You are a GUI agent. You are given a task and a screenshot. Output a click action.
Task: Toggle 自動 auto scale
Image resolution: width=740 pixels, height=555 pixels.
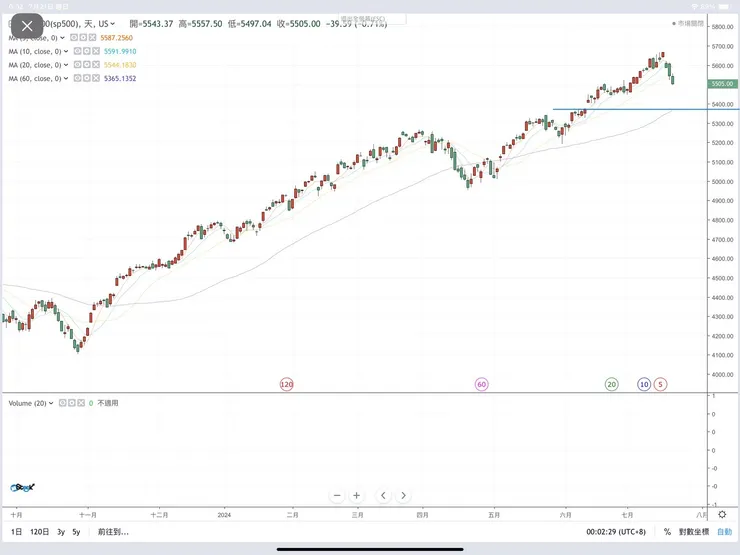[x=724, y=532]
